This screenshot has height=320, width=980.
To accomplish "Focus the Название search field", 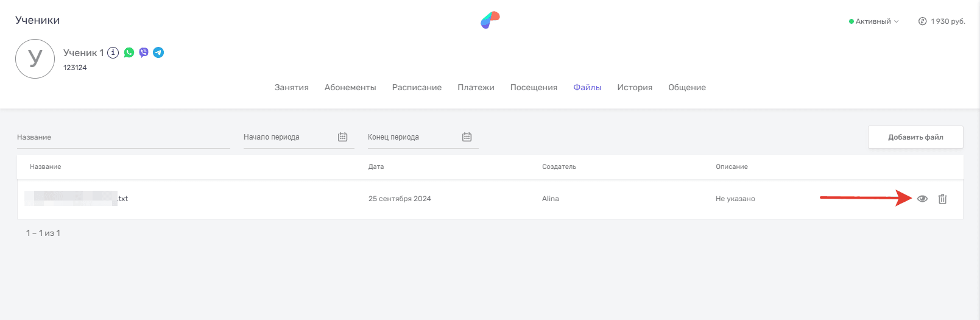I will point(123,137).
